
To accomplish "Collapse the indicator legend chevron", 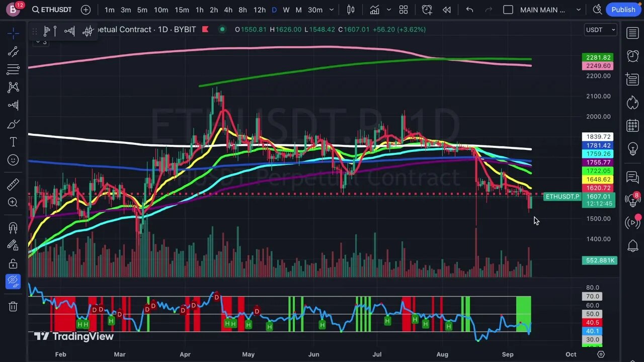I will tap(41, 41).
